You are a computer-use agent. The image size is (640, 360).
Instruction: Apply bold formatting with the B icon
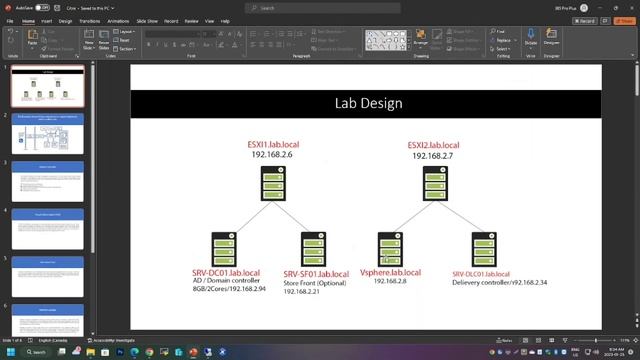point(149,45)
